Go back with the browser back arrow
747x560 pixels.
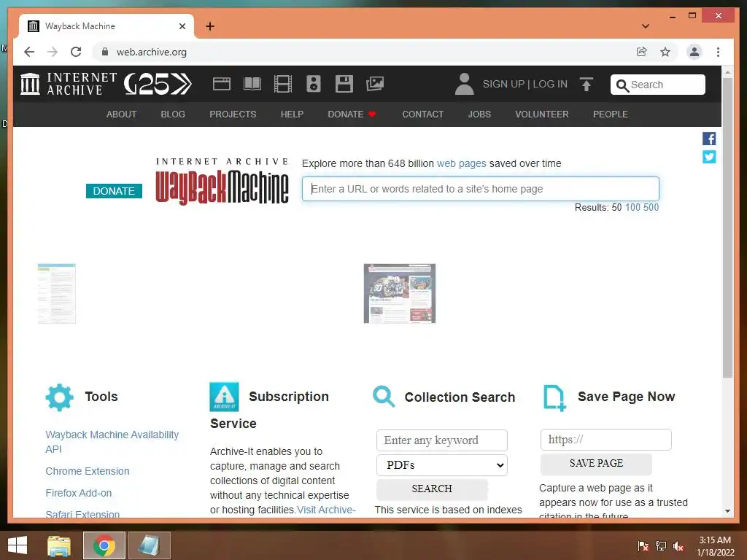(29, 52)
